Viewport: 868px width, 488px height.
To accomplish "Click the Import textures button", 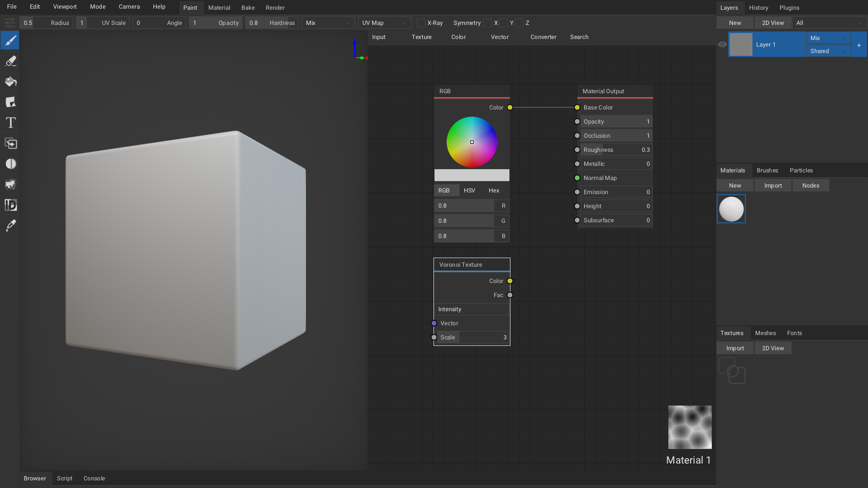I will click(x=735, y=348).
